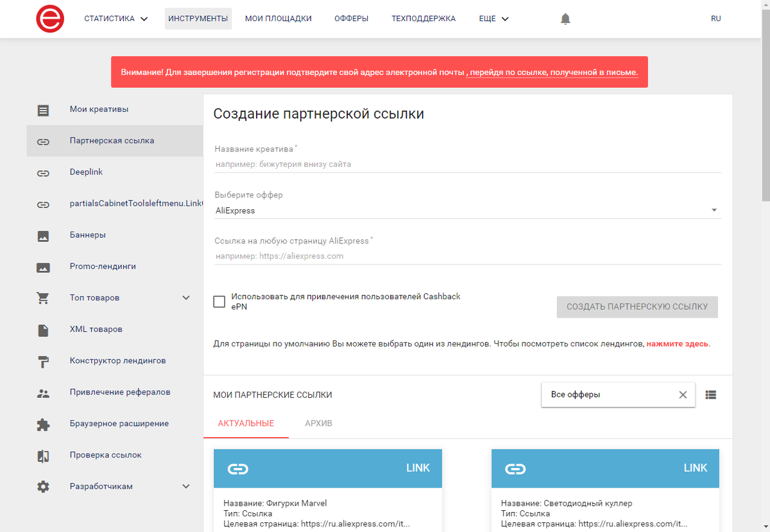Click the Promo-лендинги picture icon
This screenshot has height=532, width=770.
[43, 267]
